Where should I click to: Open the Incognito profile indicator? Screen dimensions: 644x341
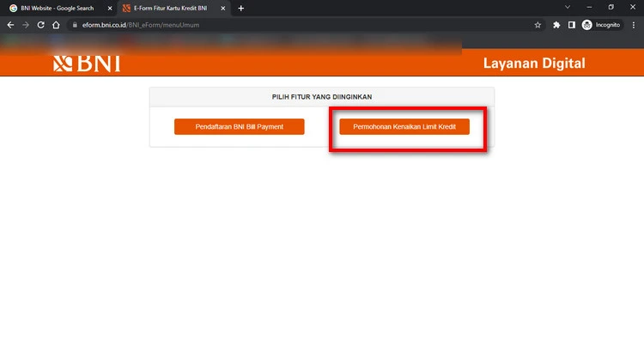pos(601,25)
